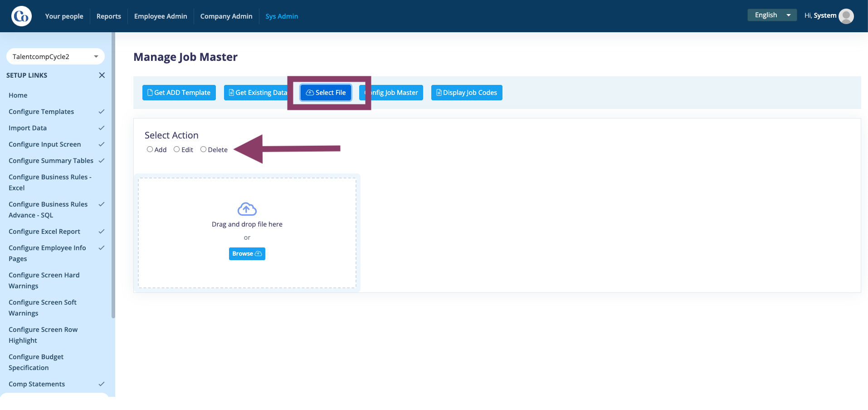Click the Get Existing Data button
Screen dimensions: 868x410
(258, 93)
